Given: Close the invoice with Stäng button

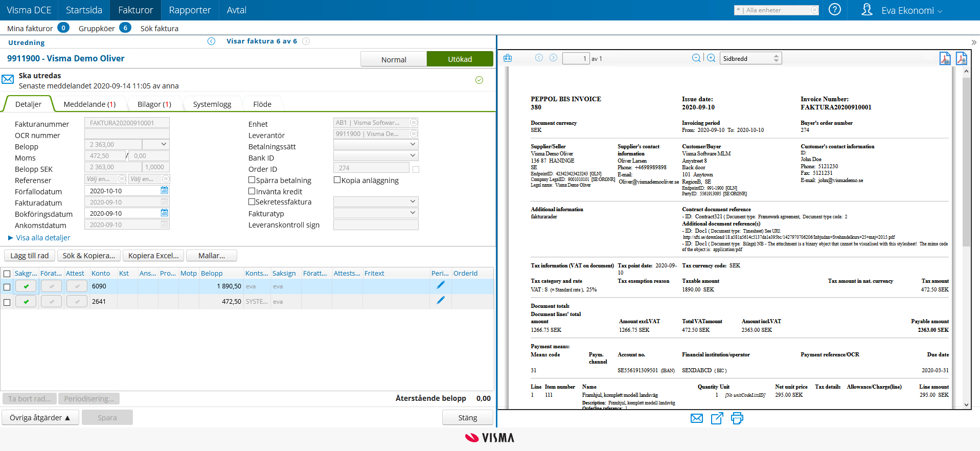Looking at the screenshot, I should point(467,417).
